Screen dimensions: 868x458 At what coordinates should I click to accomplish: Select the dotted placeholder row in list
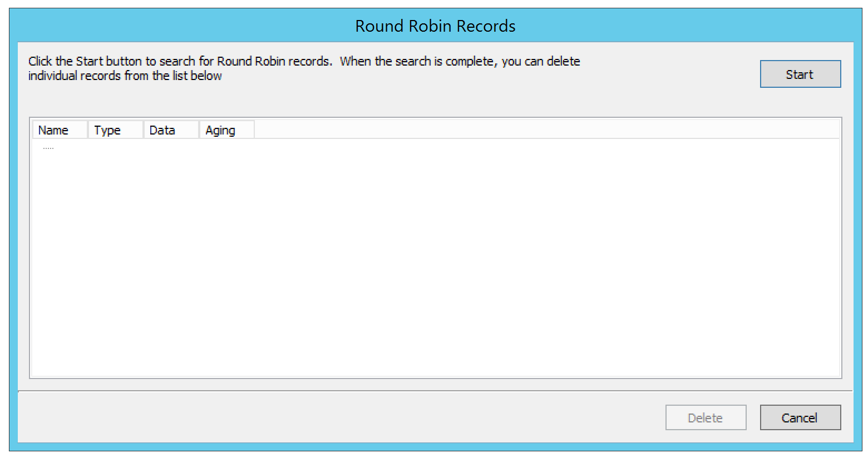point(48,148)
